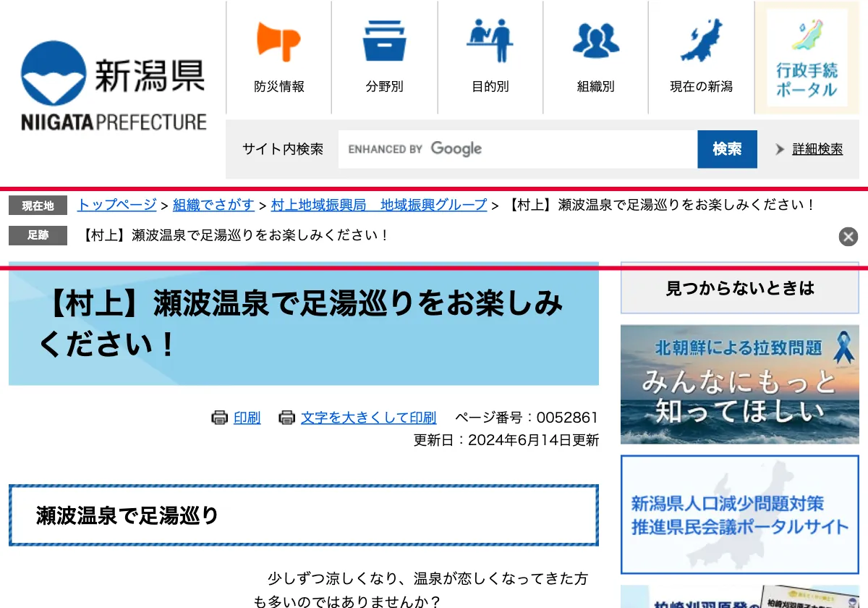Click 見つからないときは button
The height and width of the screenshot is (608, 868).
(x=740, y=288)
